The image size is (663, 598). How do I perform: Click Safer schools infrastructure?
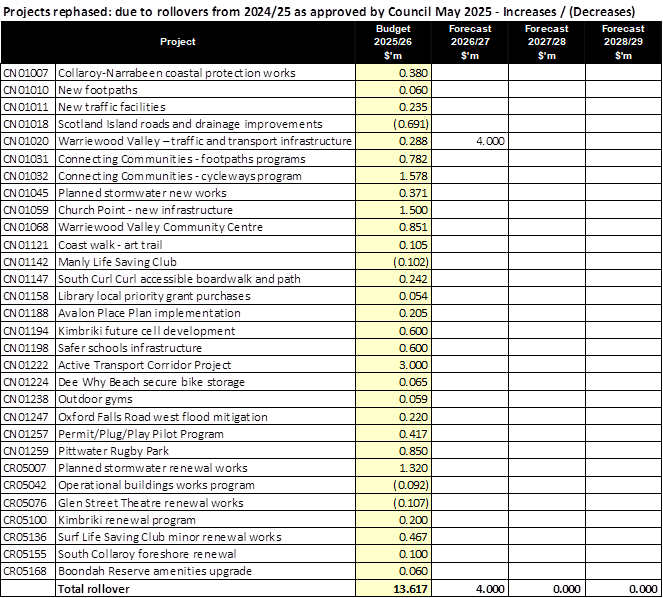click(129, 348)
